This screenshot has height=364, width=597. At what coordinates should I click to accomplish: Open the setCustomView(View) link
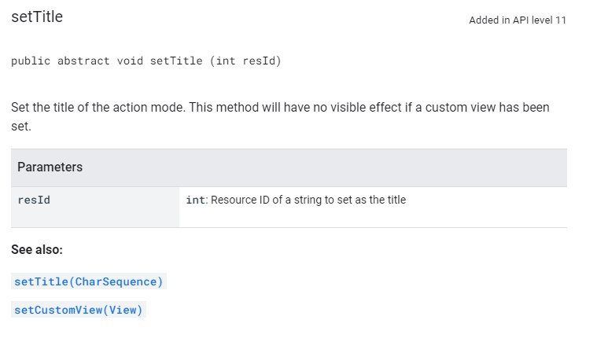click(79, 310)
